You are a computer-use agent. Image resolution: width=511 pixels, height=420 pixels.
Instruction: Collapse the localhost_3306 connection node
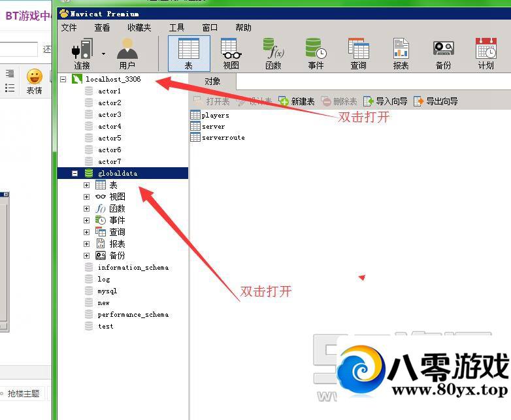[63, 79]
